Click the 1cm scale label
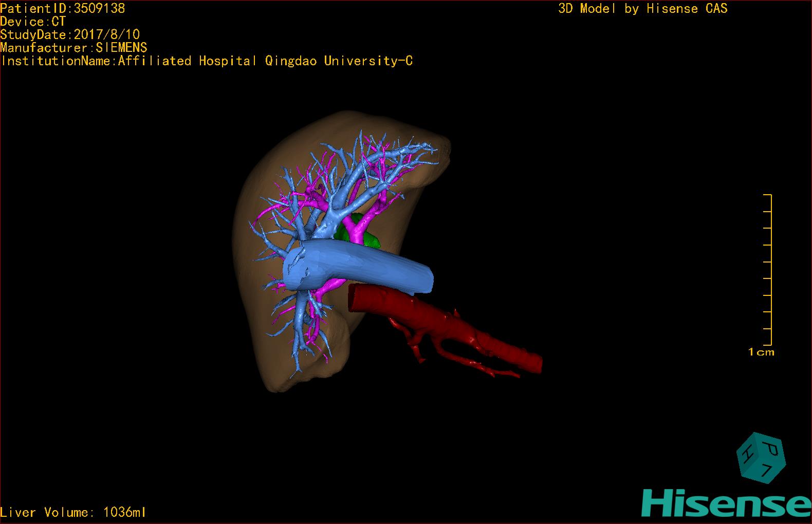Viewport: 812px width, 524px height. coord(761,352)
